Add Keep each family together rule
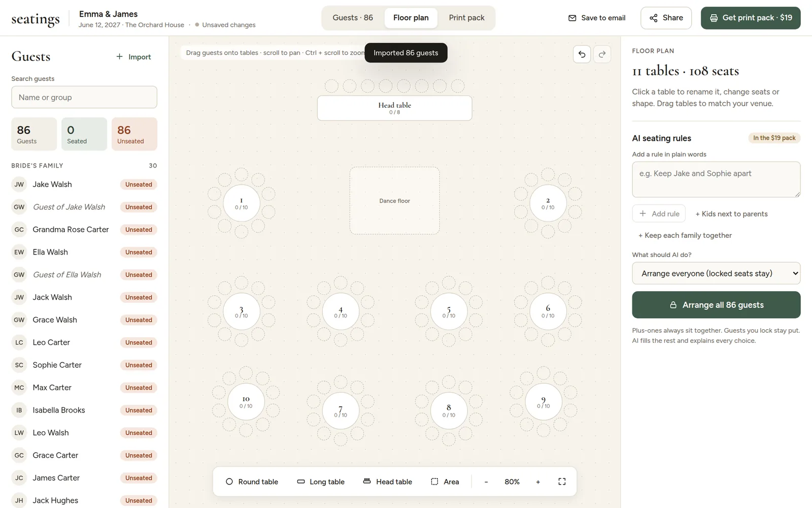Image resolution: width=812 pixels, height=508 pixels. (685, 235)
